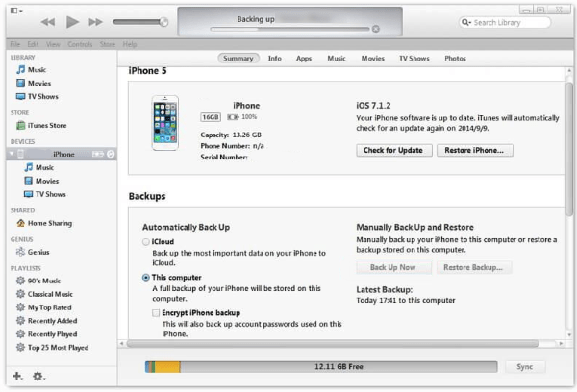
Task: Switch to the TV Shows tab
Action: click(x=414, y=58)
